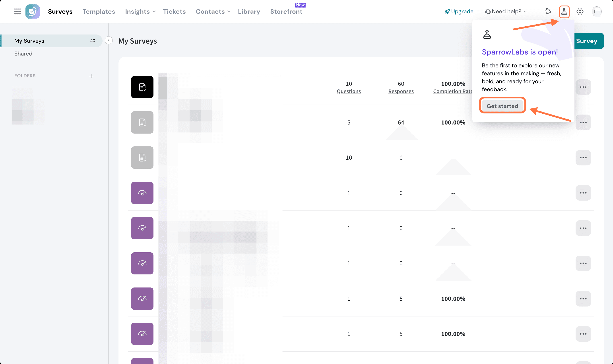613x364 pixels.
Task: Open the black classic survey icon
Action: (142, 87)
